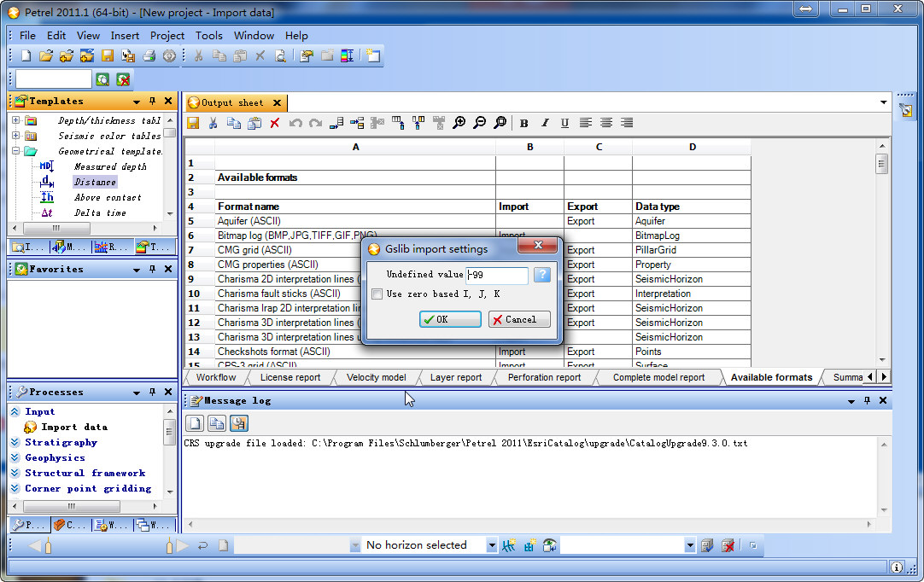Expand the Structural framework process group
This screenshot has width=924, height=582.
(15, 473)
